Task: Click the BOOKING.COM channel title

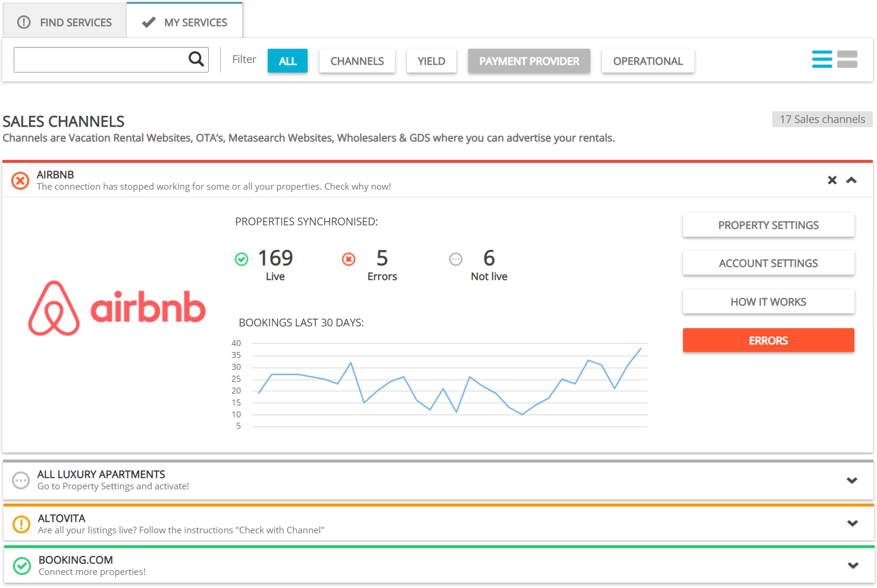Action: point(76,560)
